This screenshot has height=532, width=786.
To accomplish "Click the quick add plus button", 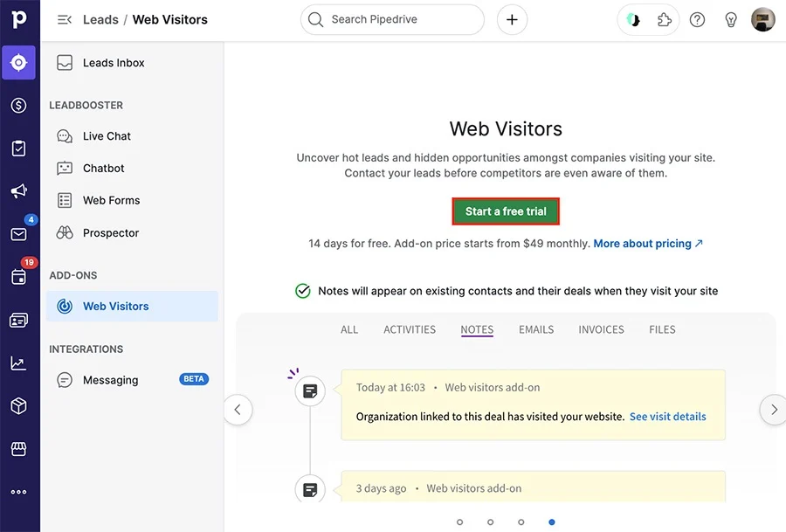I will pyautogui.click(x=512, y=19).
